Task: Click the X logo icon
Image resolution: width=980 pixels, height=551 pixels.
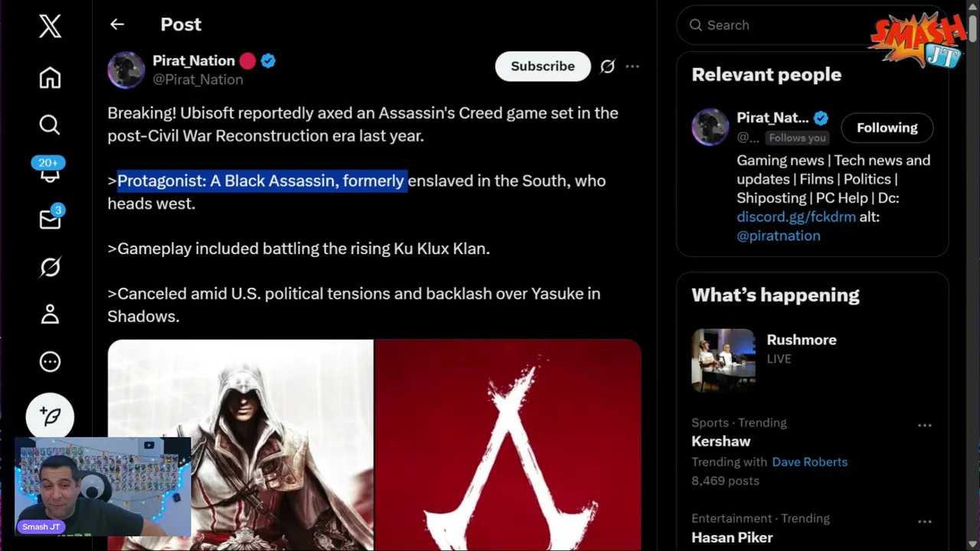Action: pyautogui.click(x=50, y=26)
